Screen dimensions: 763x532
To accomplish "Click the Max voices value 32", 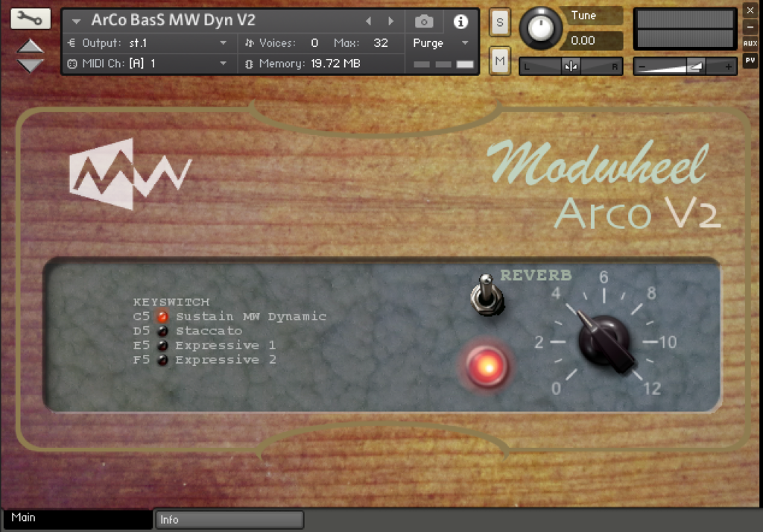I will click(x=381, y=42).
